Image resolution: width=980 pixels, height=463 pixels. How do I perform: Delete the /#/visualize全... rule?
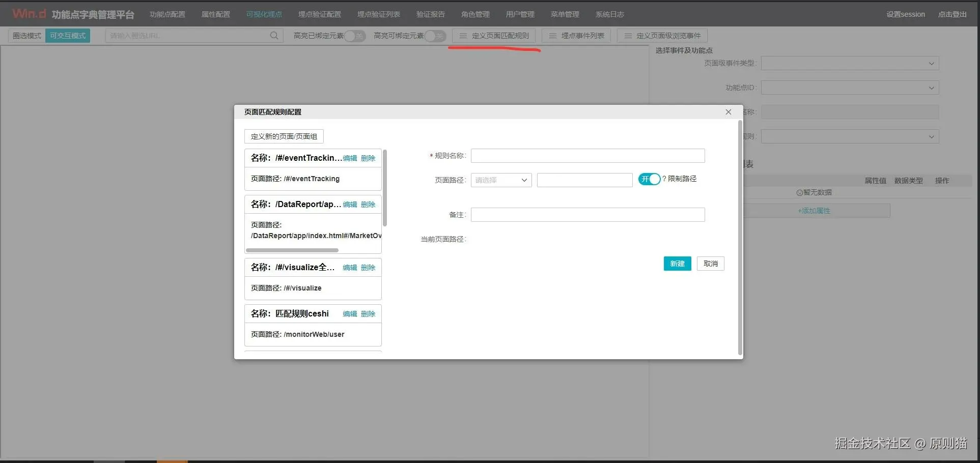tap(368, 268)
